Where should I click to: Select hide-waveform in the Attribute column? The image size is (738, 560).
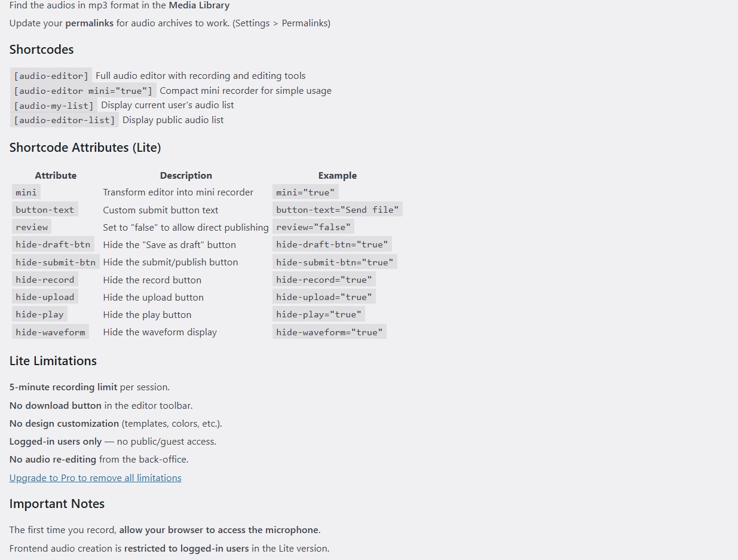(50, 332)
